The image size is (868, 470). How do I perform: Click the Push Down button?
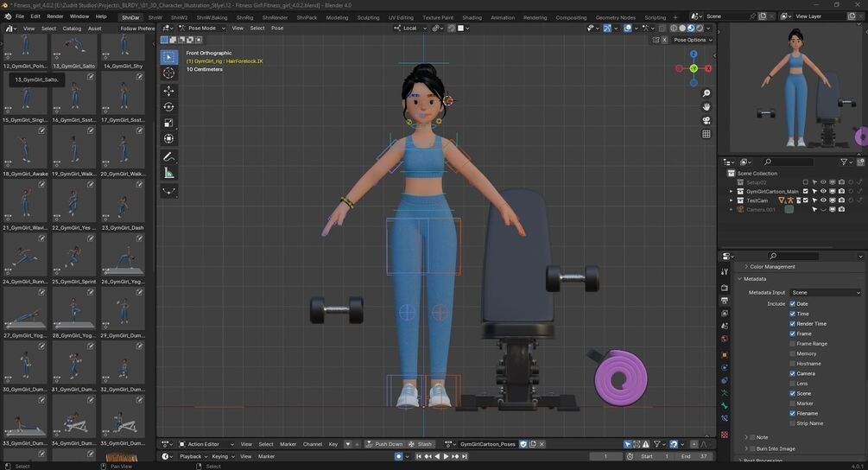384,444
